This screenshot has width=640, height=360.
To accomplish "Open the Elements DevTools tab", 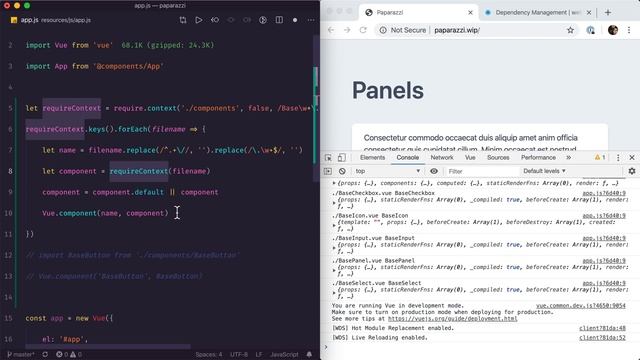I will click(x=372, y=158).
